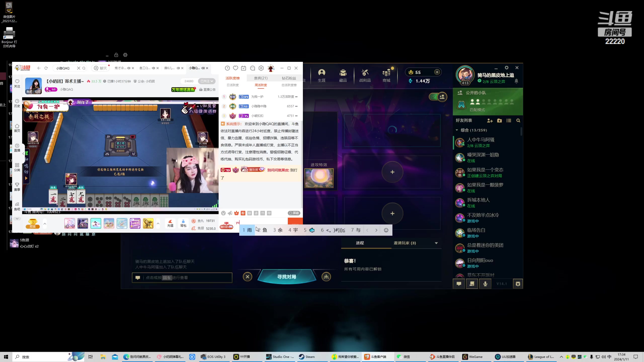
Task: Go to 首页 in Douyu sidebar
Action: 17,128
